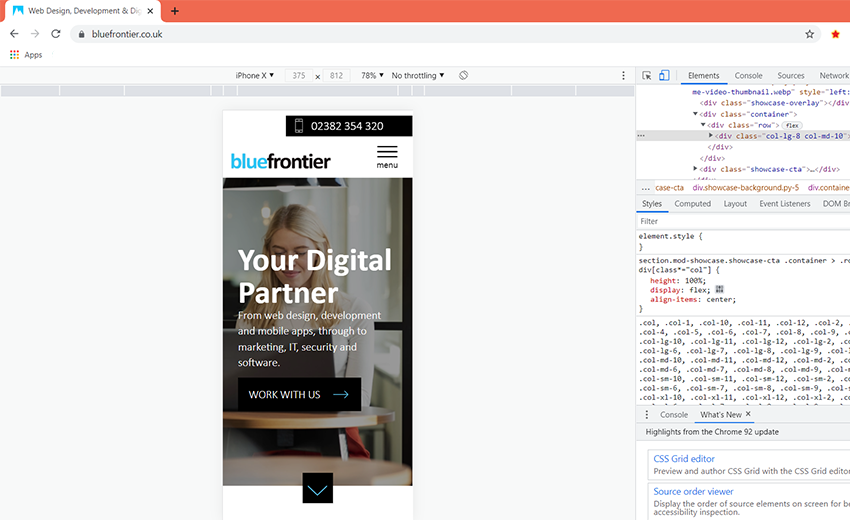Click the phone icon in header
This screenshot has width=850, height=520.
point(299,126)
